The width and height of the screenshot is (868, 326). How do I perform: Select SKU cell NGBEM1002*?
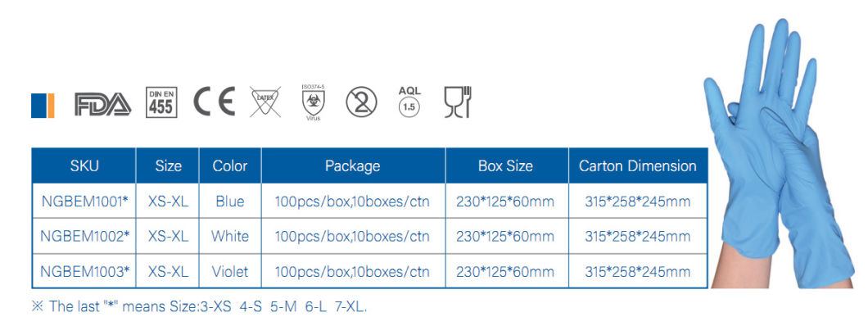click(84, 237)
